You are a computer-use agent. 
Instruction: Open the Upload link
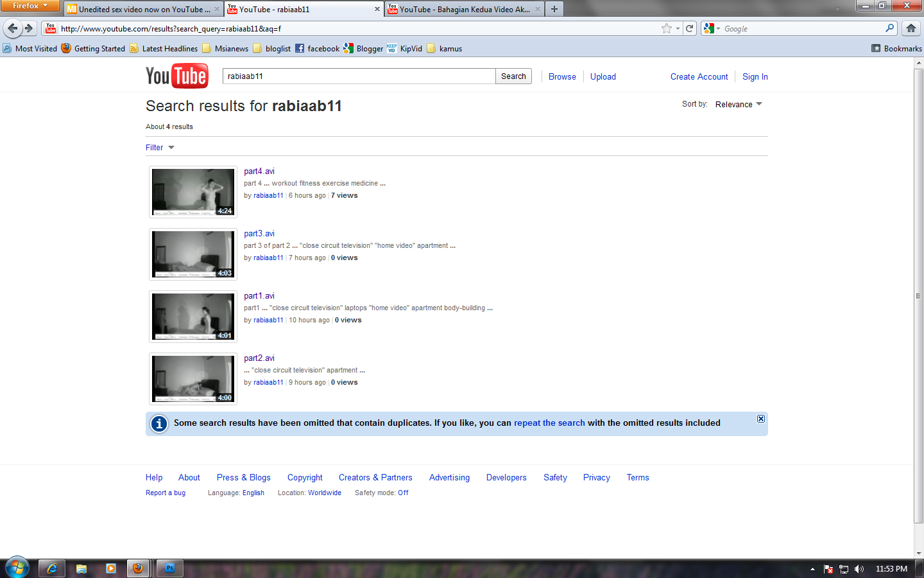pyautogui.click(x=603, y=76)
